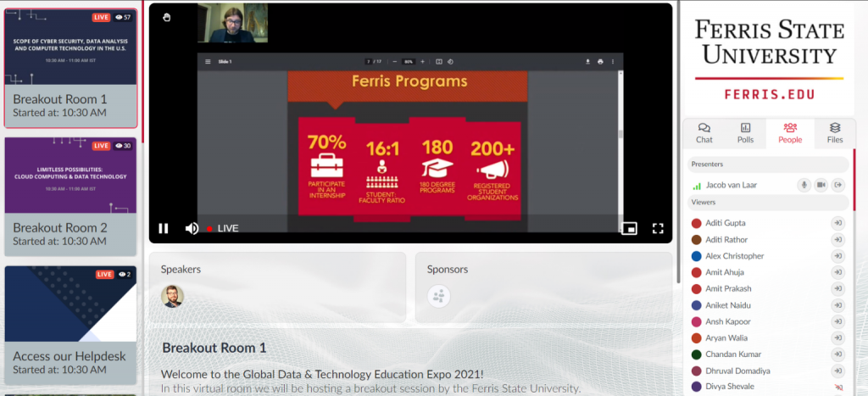This screenshot has width=868, height=396.
Task: Click arrow button beside Amit Ahuja
Action: pos(838,272)
